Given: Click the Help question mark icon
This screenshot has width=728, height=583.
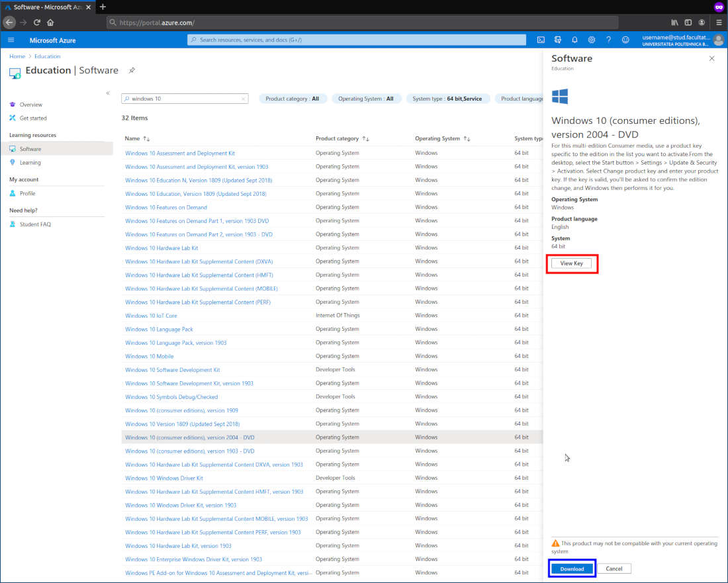Looking at the screenshot, I should coord(608,40).
